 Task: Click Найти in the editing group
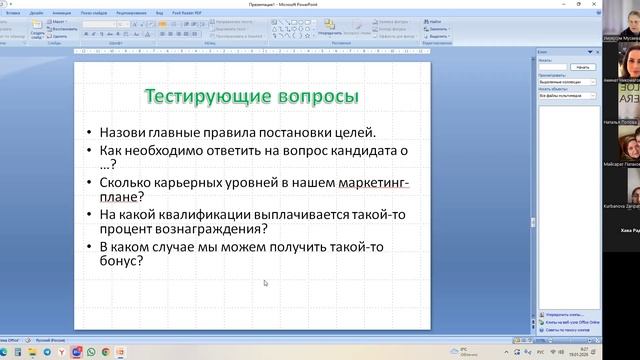(433, 22)
